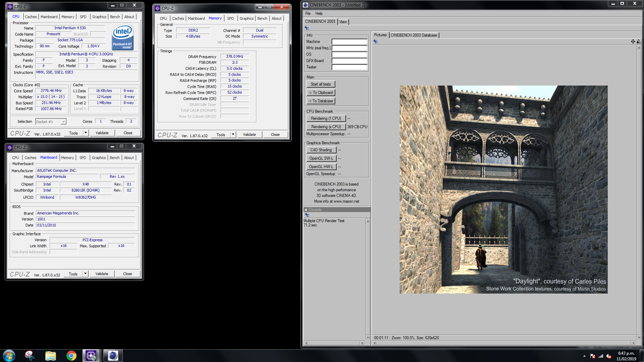Click the OS input field

[x=349, y=54]
